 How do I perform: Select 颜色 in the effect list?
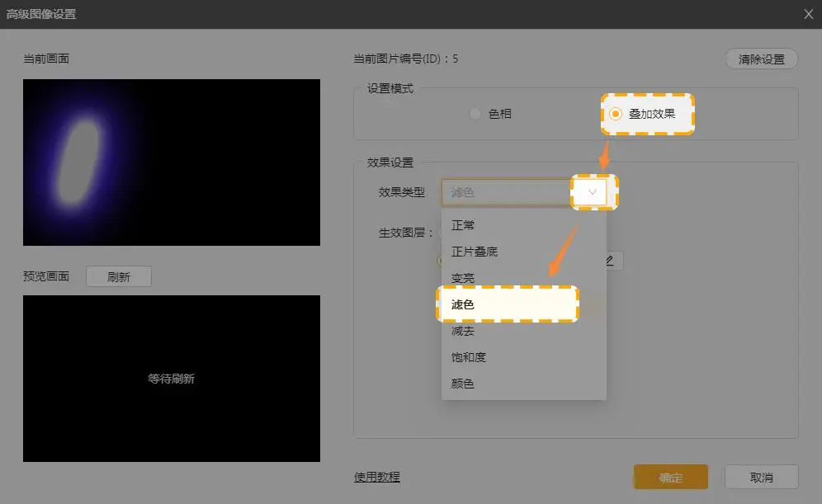[x=463, y=384]
